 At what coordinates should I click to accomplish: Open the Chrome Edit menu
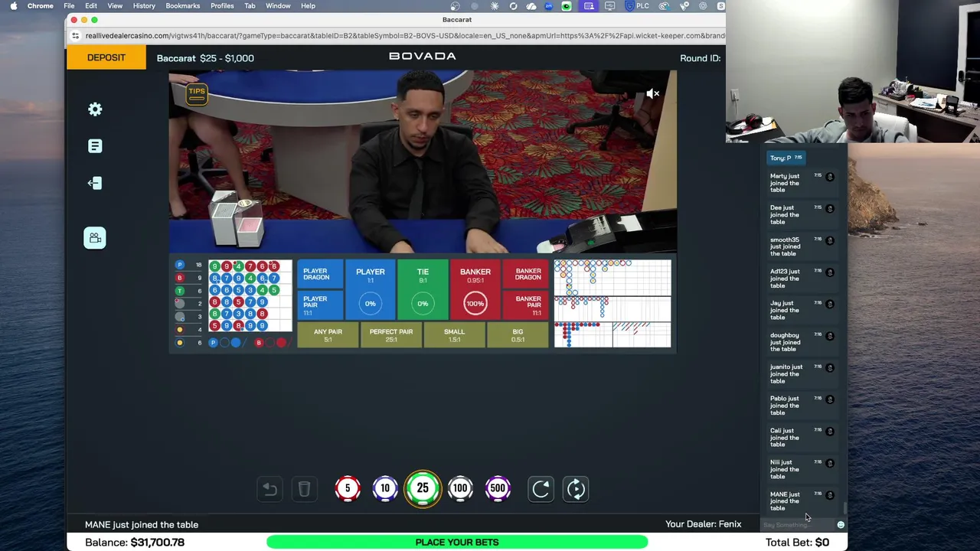point(91,5)
